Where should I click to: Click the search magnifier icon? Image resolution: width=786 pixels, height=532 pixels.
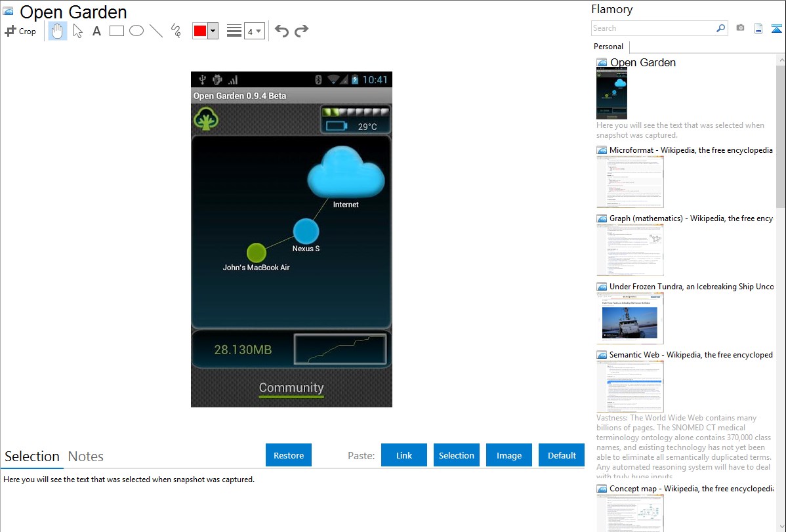point(721,28)
